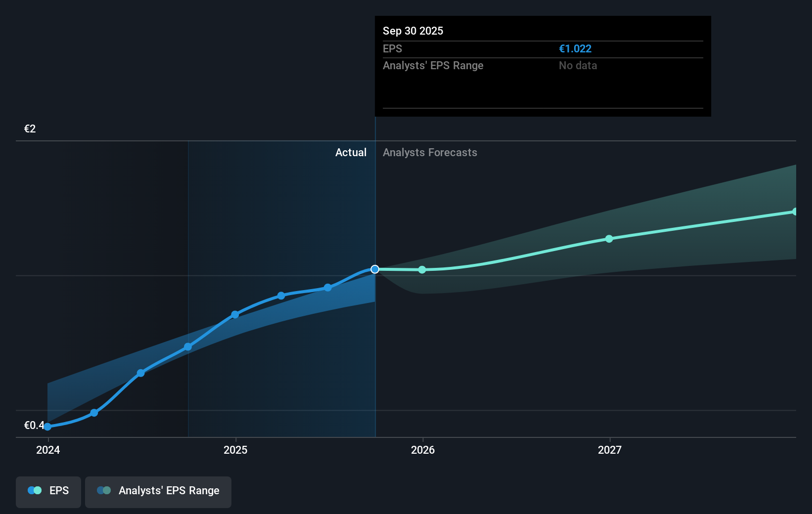812x514 pixels.
Task: Collapse the Analysts' EPS Range info row
Action: (x=433, y=65)
